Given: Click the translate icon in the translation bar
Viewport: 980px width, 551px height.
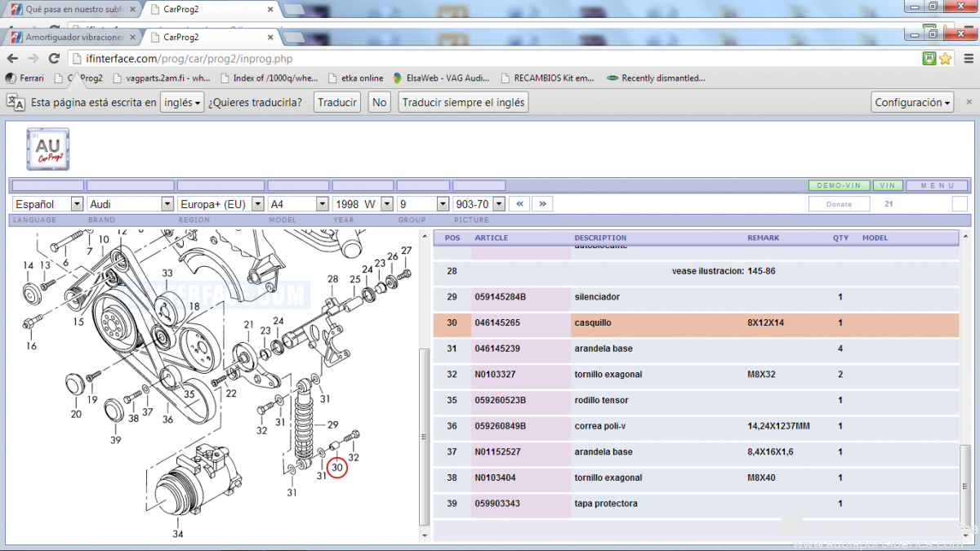Looking at the screenshot, I should tap(16, 102).
